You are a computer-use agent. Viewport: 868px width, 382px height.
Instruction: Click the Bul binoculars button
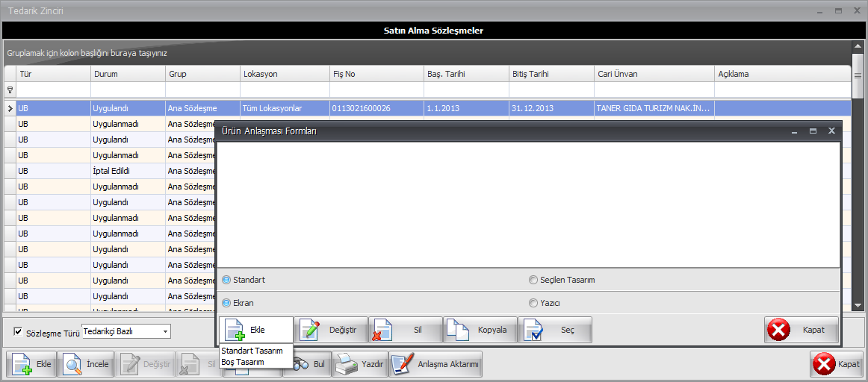[308, 365]
